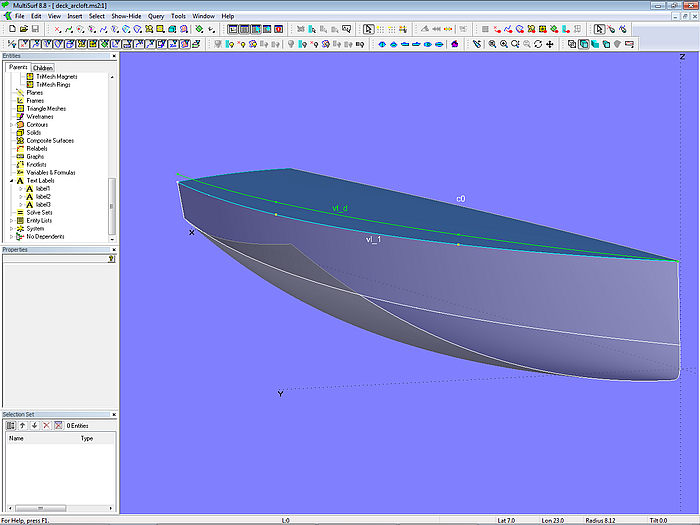The width and height of the screenshot is (700, 525).
Task: Expand the label1 tree item
Action: click(x=20, y=189)
